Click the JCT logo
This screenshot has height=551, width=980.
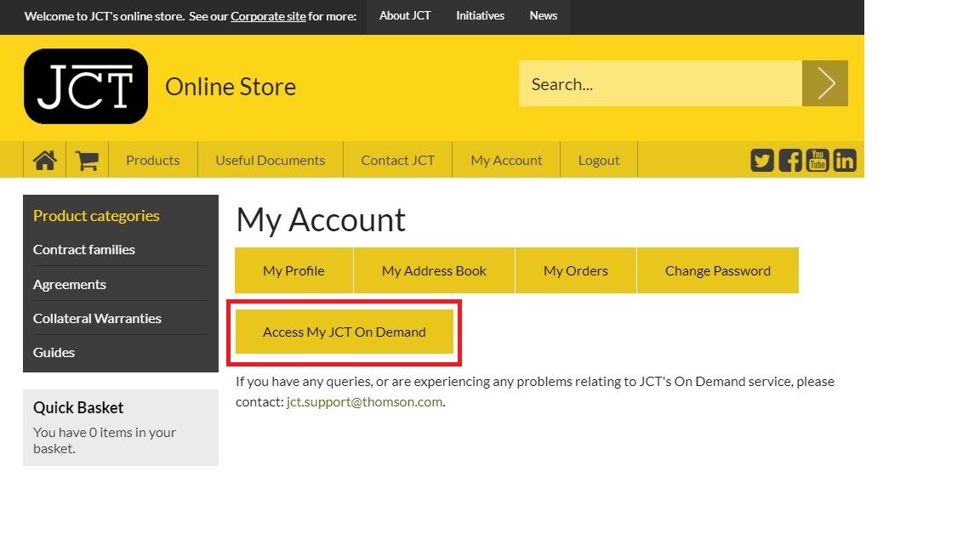tap(86, 87)
